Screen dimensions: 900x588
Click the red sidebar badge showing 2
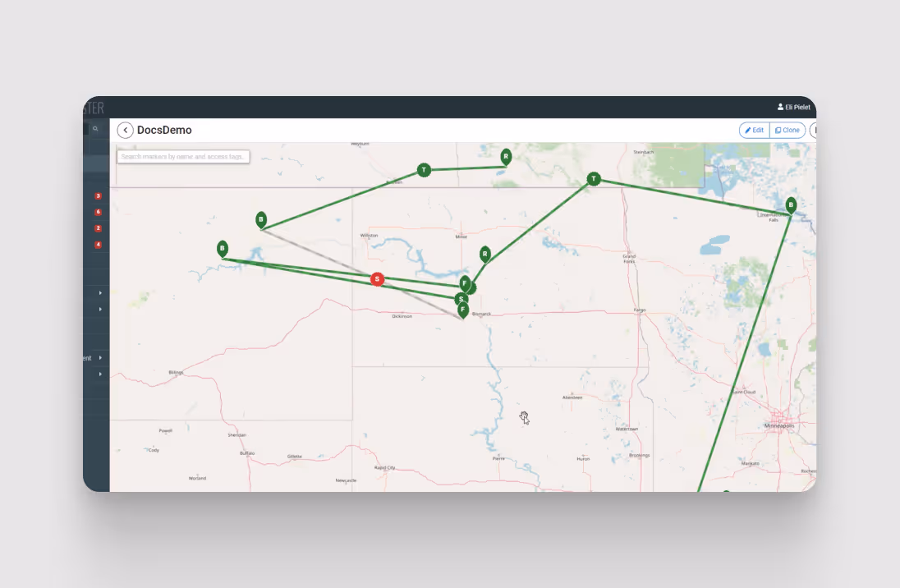(99, 228)
